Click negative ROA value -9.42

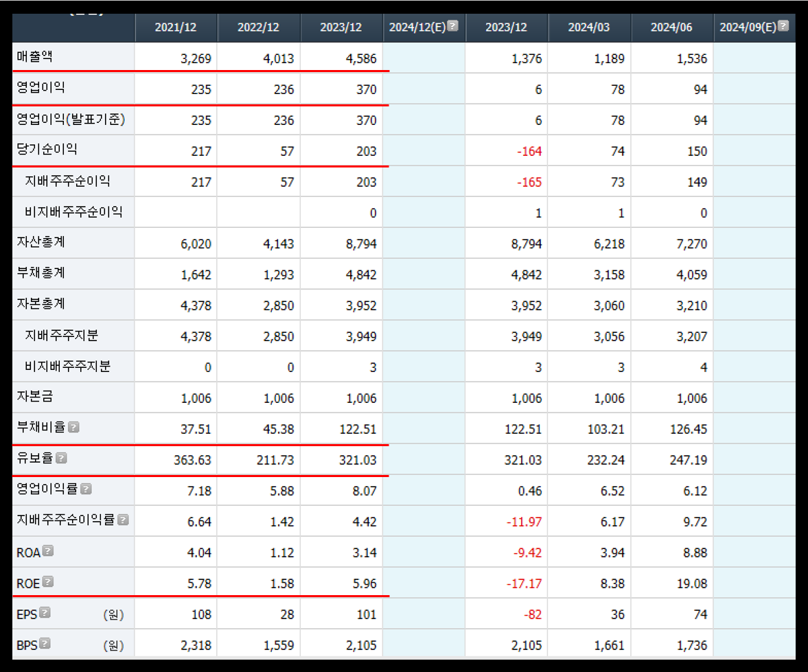[x=527, y=553]
